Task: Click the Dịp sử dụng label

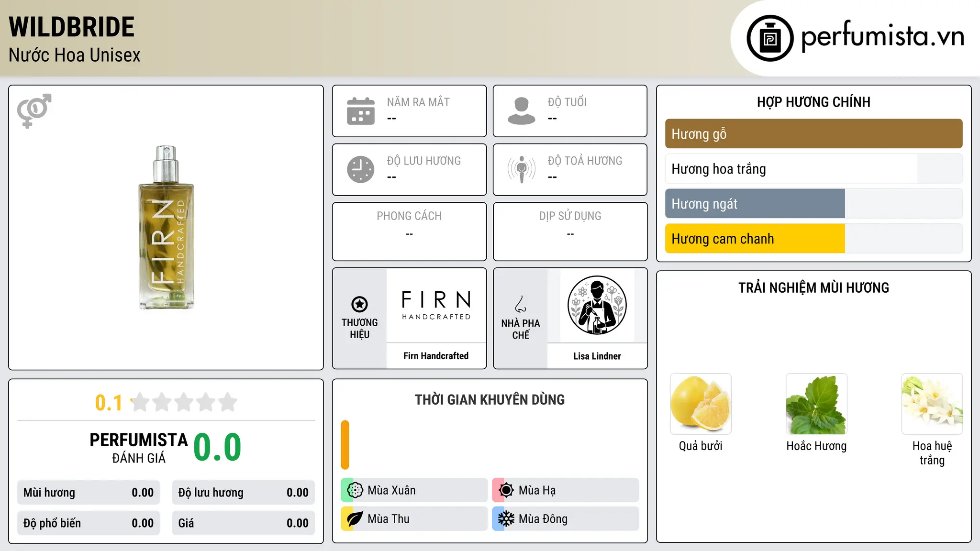Action: point(570,216)
